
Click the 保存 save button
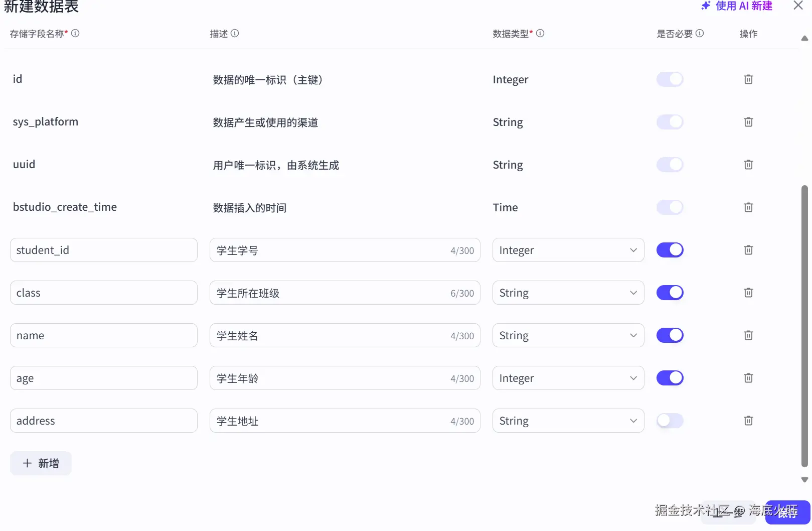pyautogui.click(x=787, y=512)
